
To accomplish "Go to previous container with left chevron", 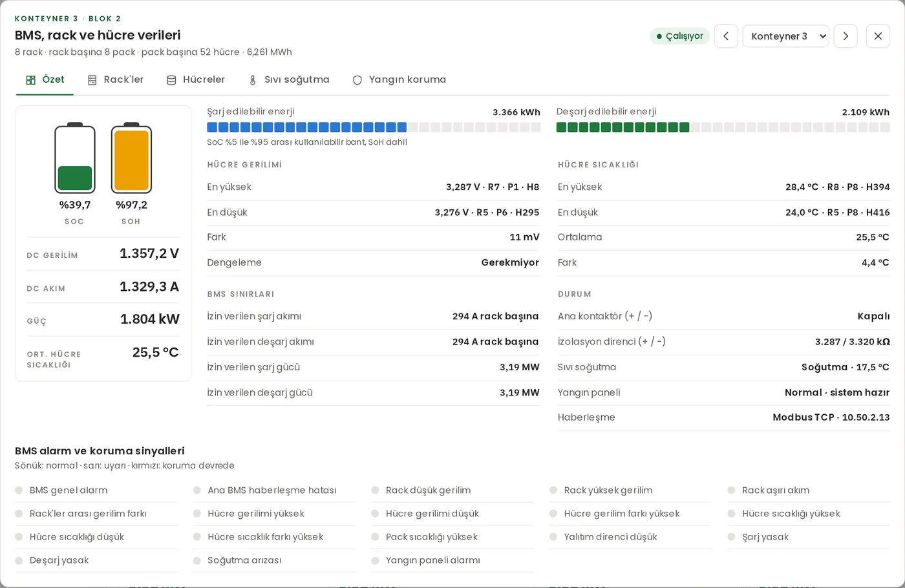I will click(726, 36).
